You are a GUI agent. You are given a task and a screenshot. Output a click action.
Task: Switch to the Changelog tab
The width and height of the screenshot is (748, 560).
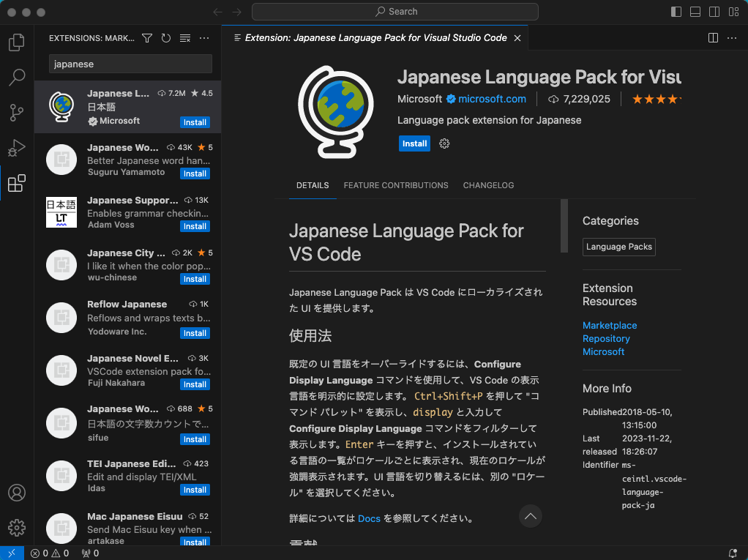(488, 186)
